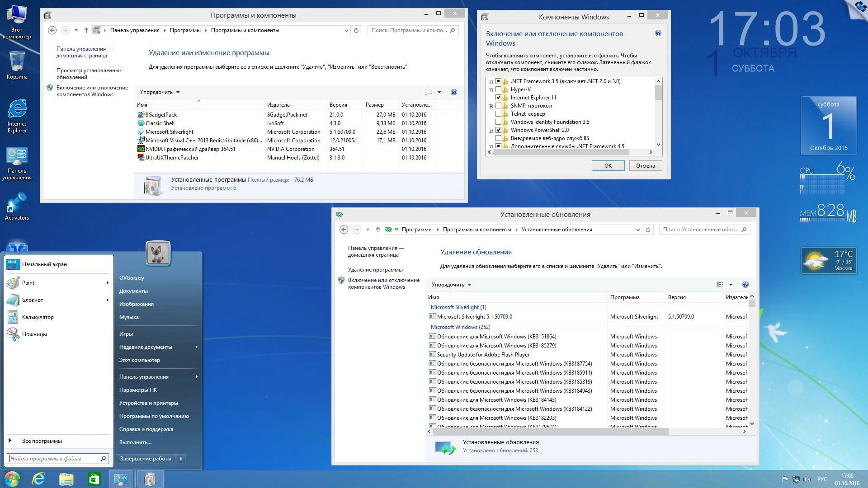Expand SNMP-протокол tree node
868x488 pixels.
491,106
